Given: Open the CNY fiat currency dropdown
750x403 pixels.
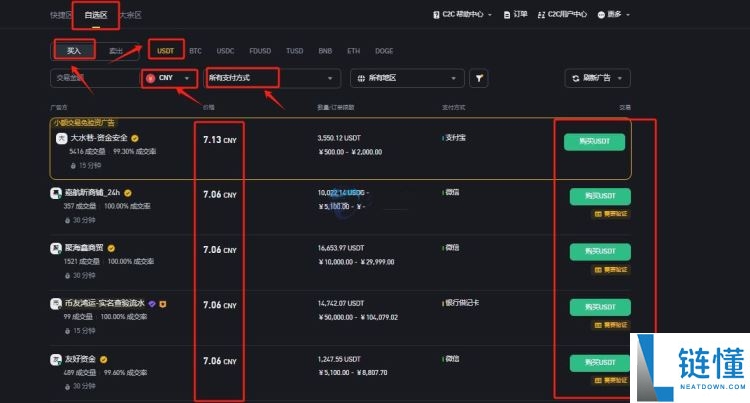Looking at the screenshot, I should click(169, 78).
